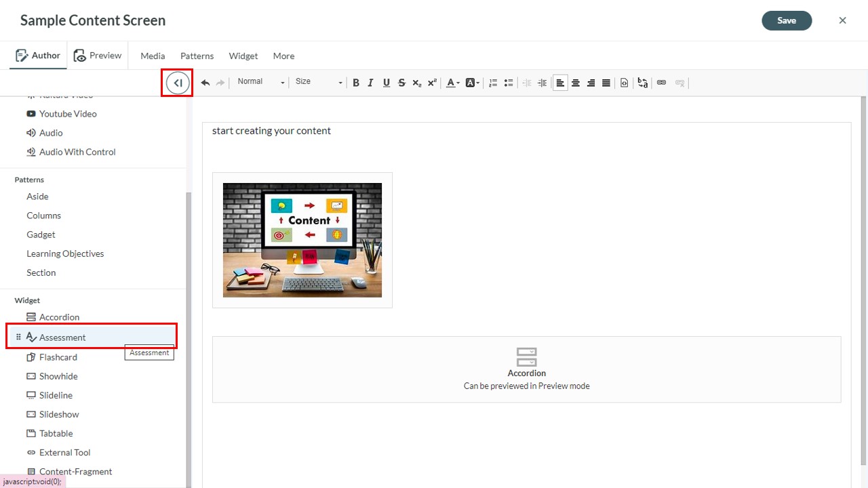Toggle strikethrough formatting
Image resolution: width=868 pixels, height=488 pixels.
click(401, 83)
